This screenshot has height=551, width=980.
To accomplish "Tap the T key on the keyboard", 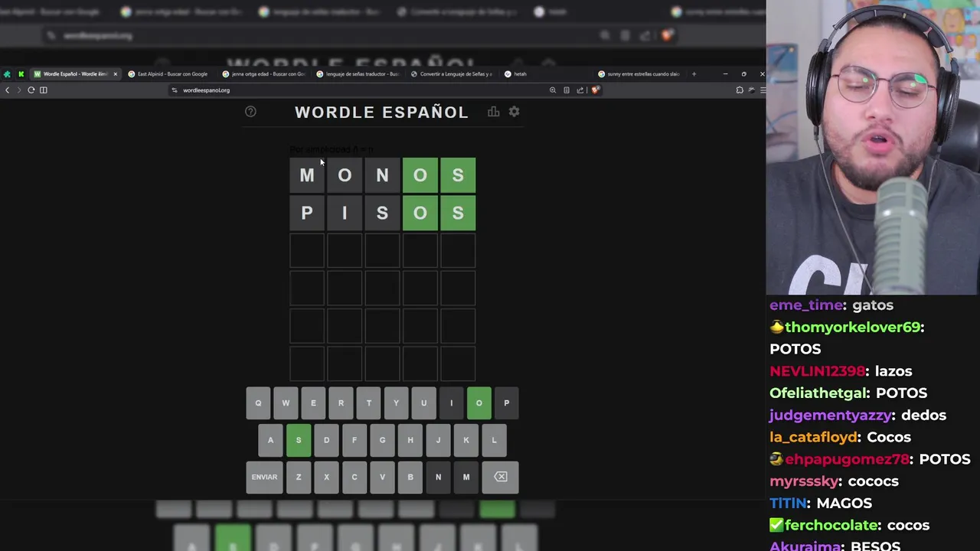I will [368, 403].
